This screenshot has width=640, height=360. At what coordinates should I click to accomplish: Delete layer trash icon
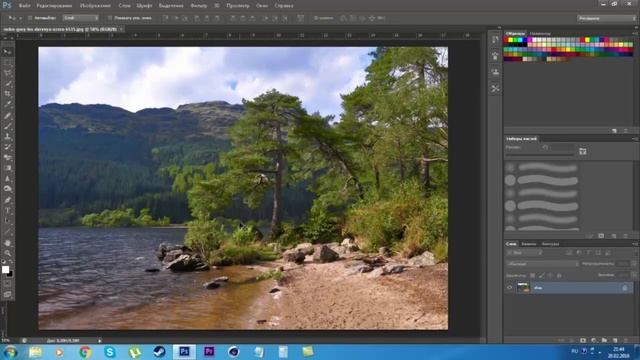point(626,340)
